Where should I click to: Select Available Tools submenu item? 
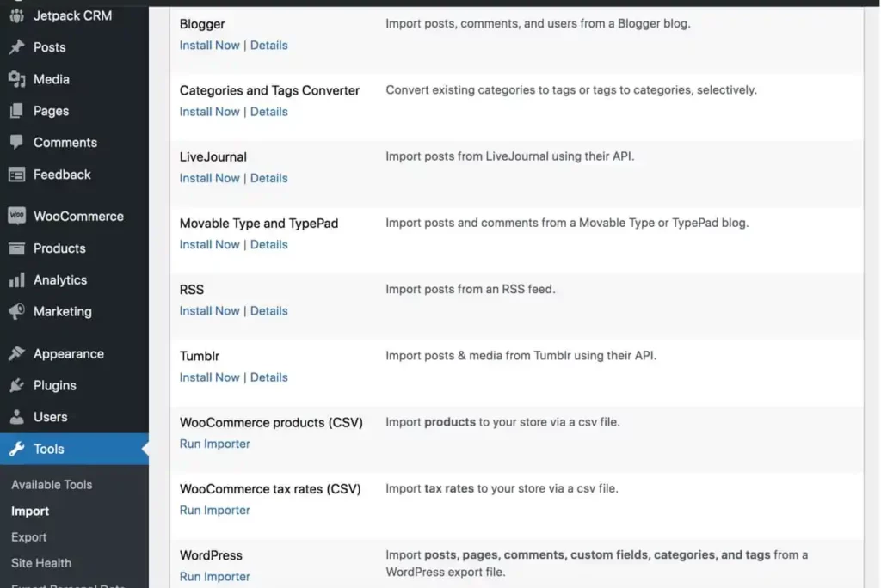point(52,485)
